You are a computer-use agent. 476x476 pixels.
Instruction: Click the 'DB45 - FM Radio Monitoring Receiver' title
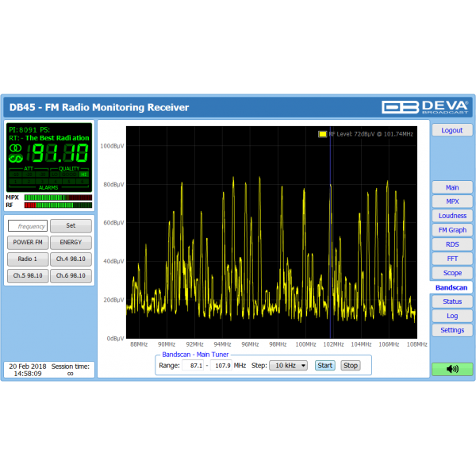click(x=99, y=107)
